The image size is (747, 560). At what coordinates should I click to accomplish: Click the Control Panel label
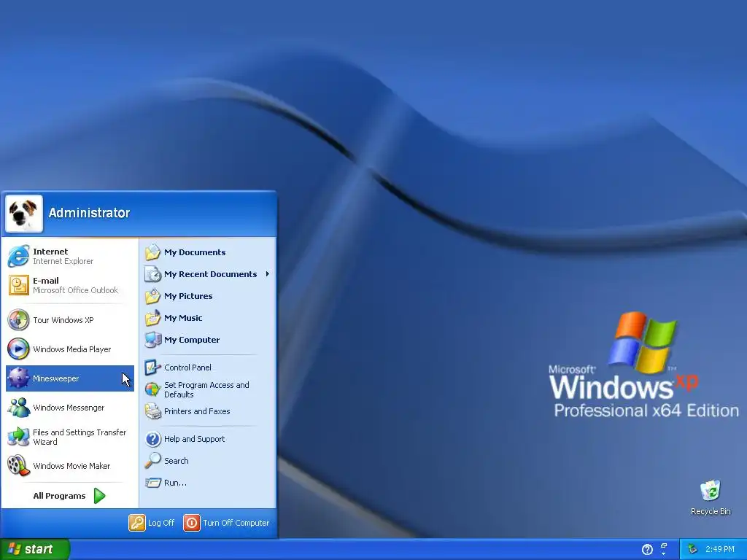[x=187, y=367]
